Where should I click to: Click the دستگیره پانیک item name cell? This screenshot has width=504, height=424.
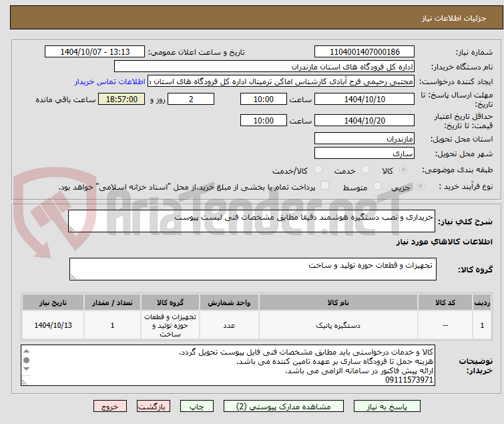[x=338, y=325]
